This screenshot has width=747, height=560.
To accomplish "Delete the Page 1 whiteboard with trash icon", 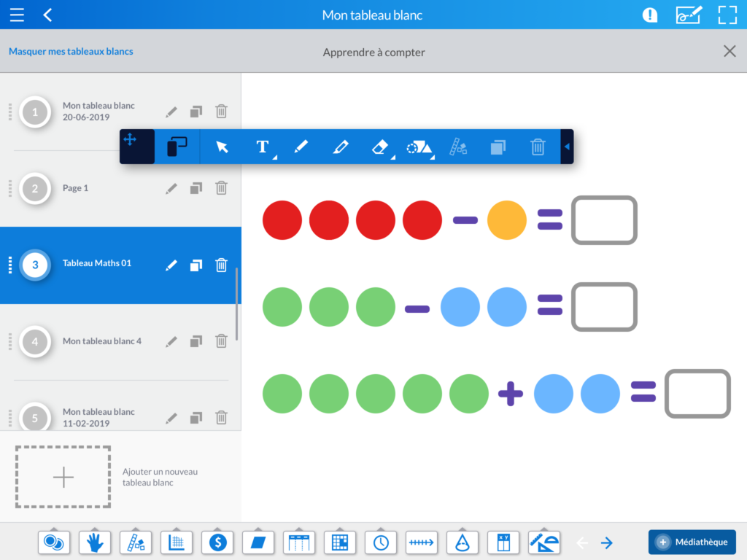I will pos(221,188).
